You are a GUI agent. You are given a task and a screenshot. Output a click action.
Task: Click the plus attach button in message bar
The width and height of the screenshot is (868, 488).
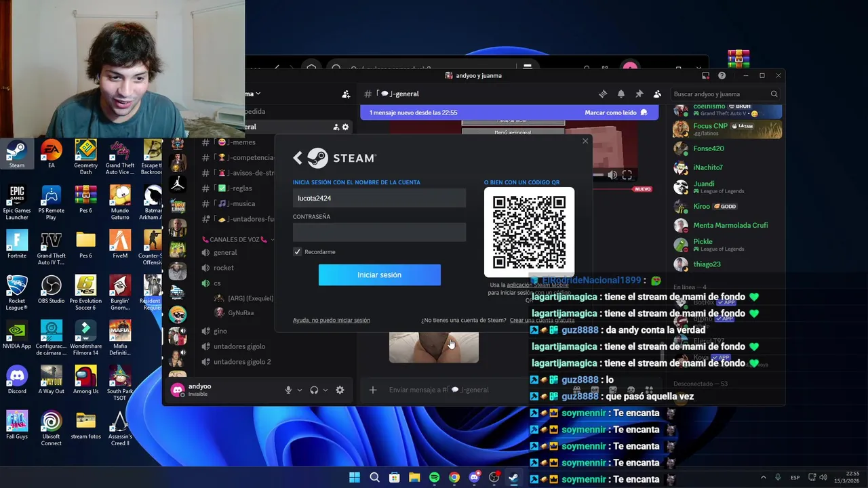coord(372,390)
